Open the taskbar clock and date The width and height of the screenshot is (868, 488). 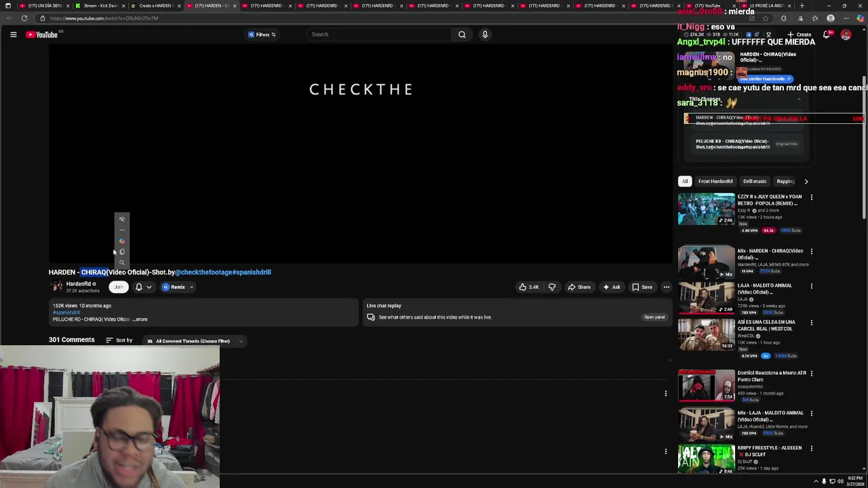click(x=854, y=481)
